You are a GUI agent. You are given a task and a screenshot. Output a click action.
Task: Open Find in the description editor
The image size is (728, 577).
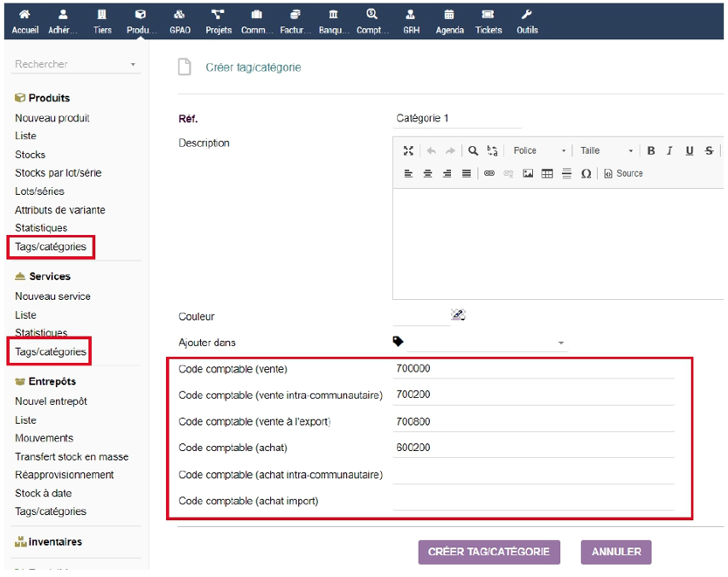[473, 150]
